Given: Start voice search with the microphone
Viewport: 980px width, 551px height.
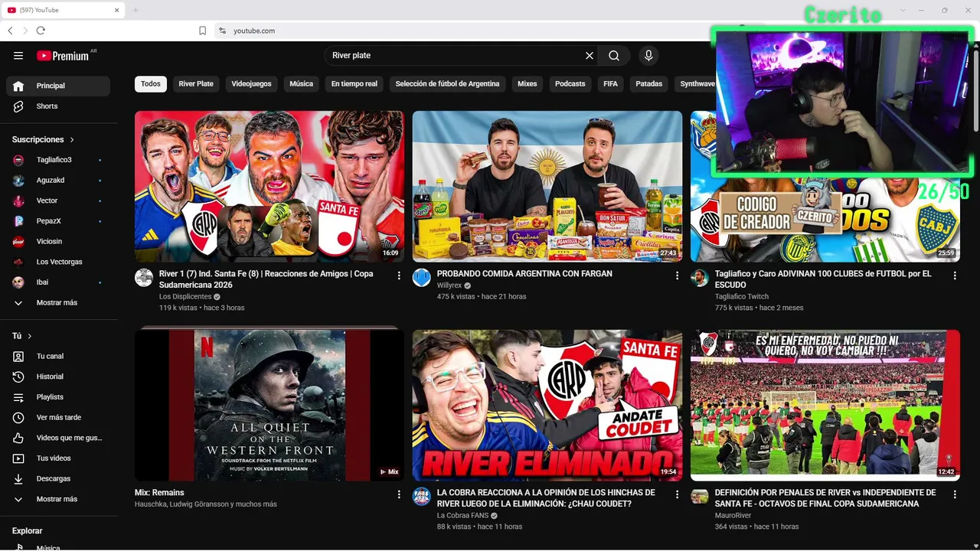Looking at the screenshot, I should (x=648, y=56).
